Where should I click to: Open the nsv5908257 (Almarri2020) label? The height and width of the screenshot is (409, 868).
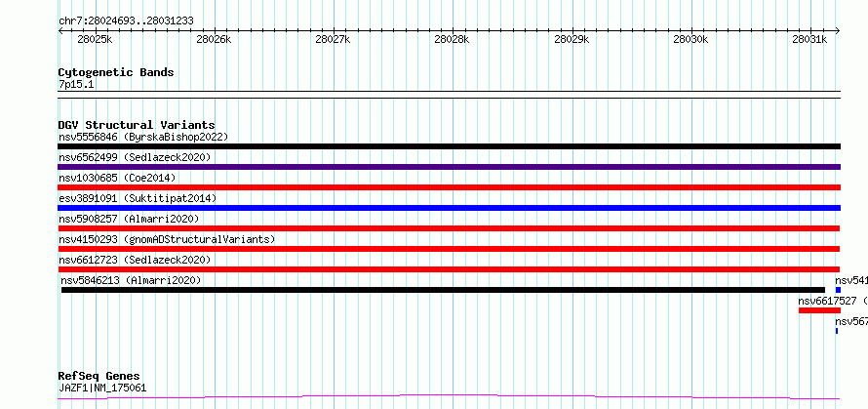tap(129, 219)
